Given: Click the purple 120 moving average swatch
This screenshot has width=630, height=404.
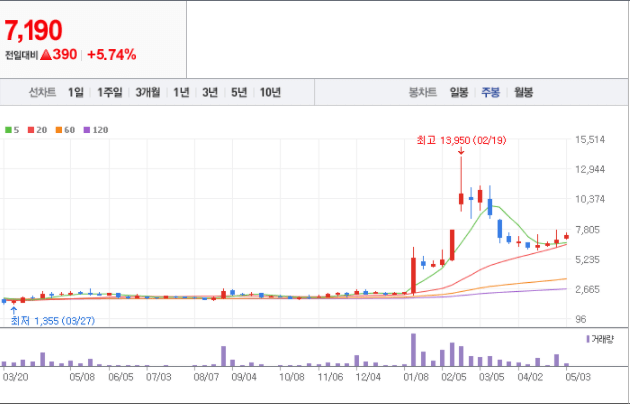Looking at the screenshot, I should pos(87,130).
